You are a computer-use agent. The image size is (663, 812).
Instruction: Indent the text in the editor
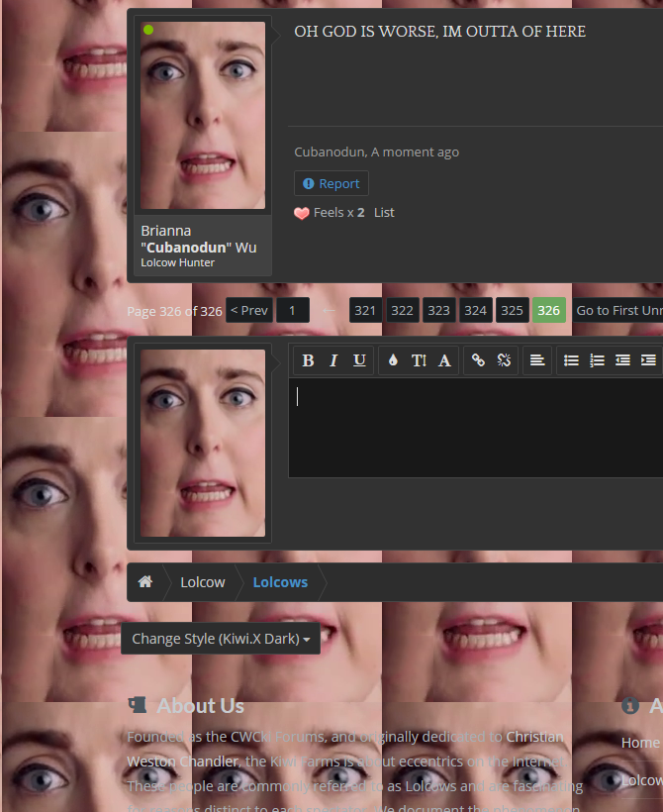point(648,360)
